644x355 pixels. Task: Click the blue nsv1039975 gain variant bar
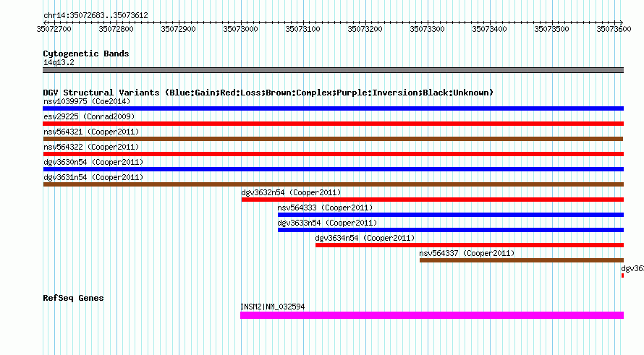tap(333, 108)
